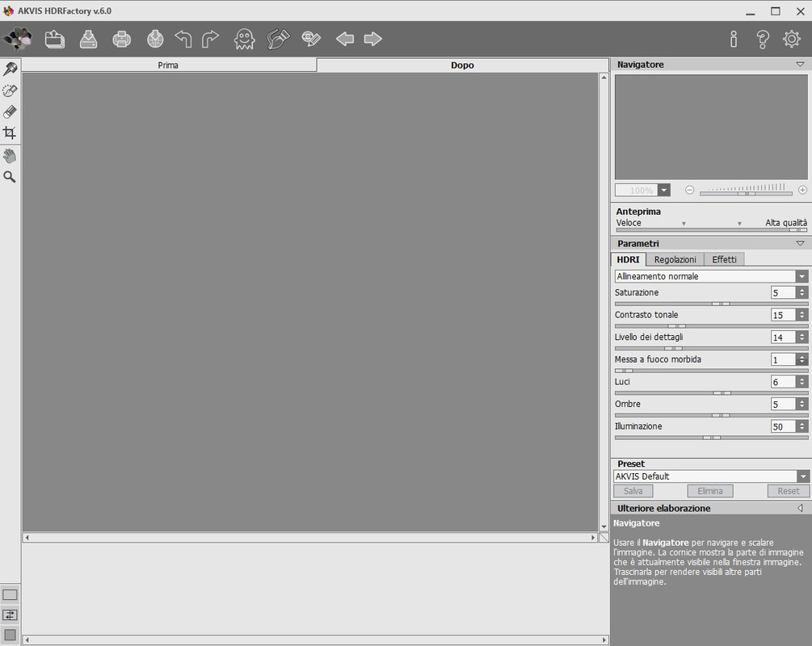Viewport: 812px width, 646px height.
Task: Click the image window vertical scrollbar down arrow
Action: coord(604,527)
